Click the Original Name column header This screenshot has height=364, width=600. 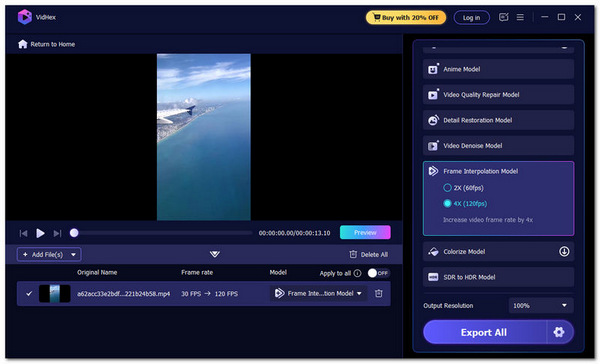[97, 273]
